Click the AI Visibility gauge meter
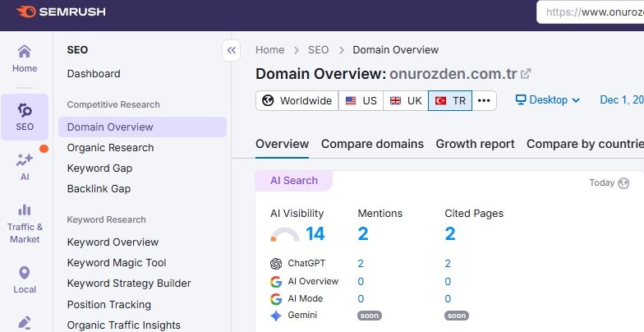 coord(285,235)
